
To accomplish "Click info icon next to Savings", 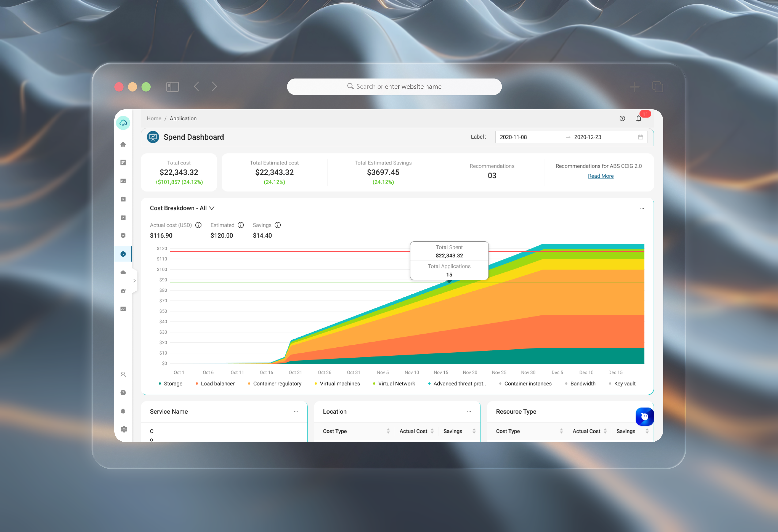I will (x=278, y=225).
